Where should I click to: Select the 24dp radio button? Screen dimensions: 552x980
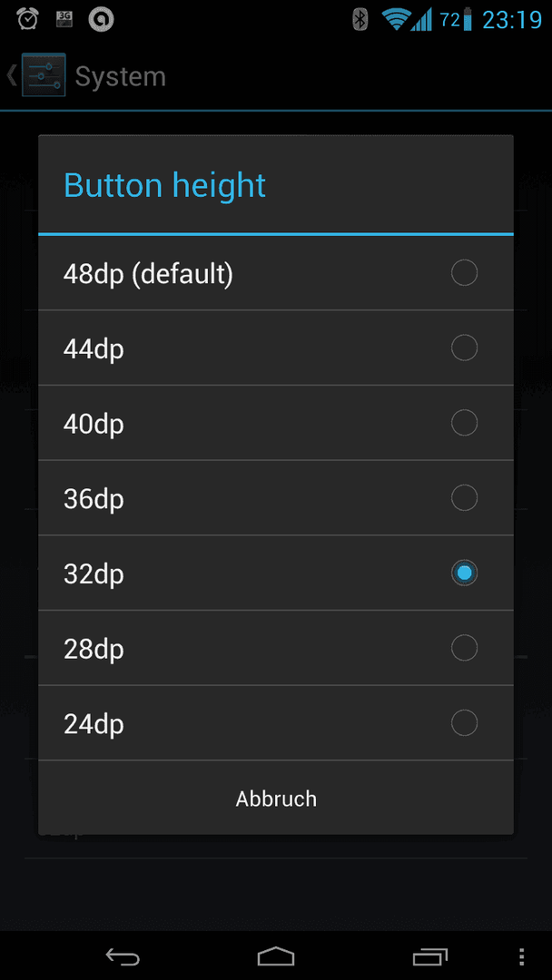coord(464,723)
